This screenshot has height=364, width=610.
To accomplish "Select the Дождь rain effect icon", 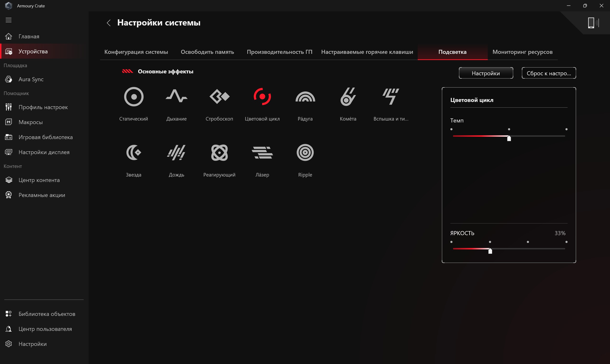I will (x=176, y=152).
